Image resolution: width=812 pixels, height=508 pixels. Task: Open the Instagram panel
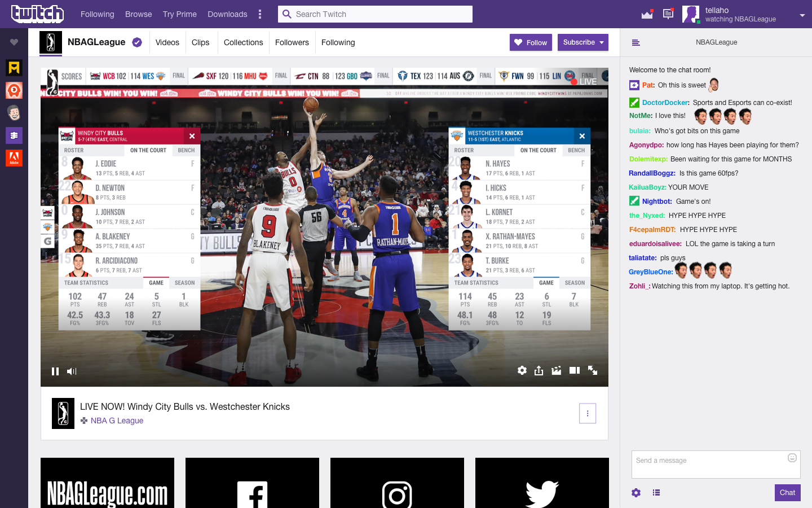(x=397, y=483)
